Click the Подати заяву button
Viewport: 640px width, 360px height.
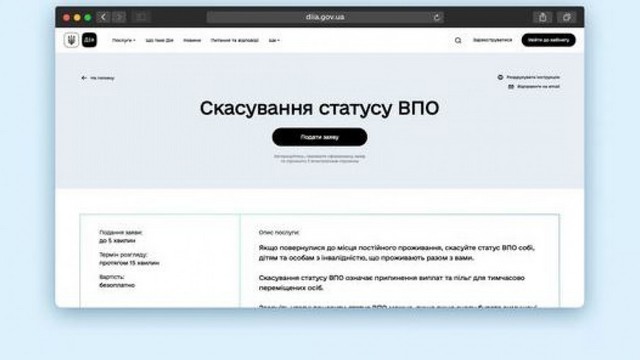[x=320, y=137]
